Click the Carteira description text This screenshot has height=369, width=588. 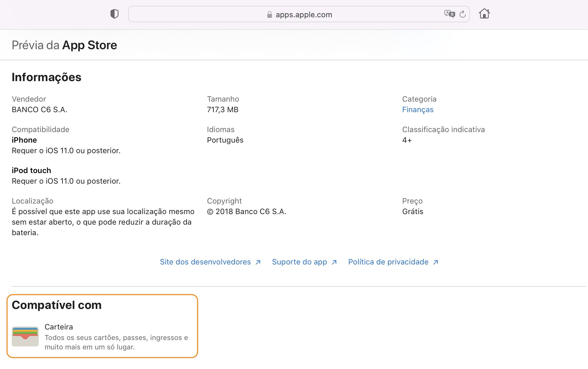pos(116,342)
